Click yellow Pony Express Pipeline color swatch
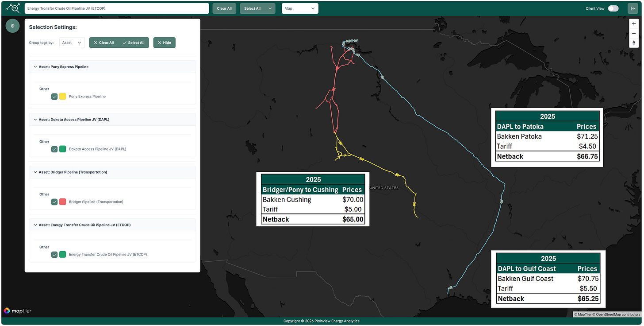This screenshot has height=326, width=644. tap(63, 96)
